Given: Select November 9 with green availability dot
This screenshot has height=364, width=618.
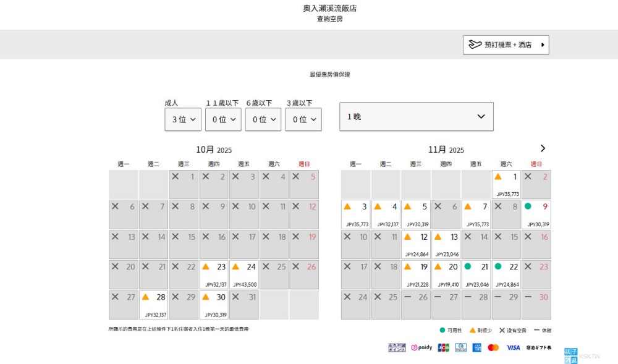Looking at the screenshot, I should tap(536, 214).
